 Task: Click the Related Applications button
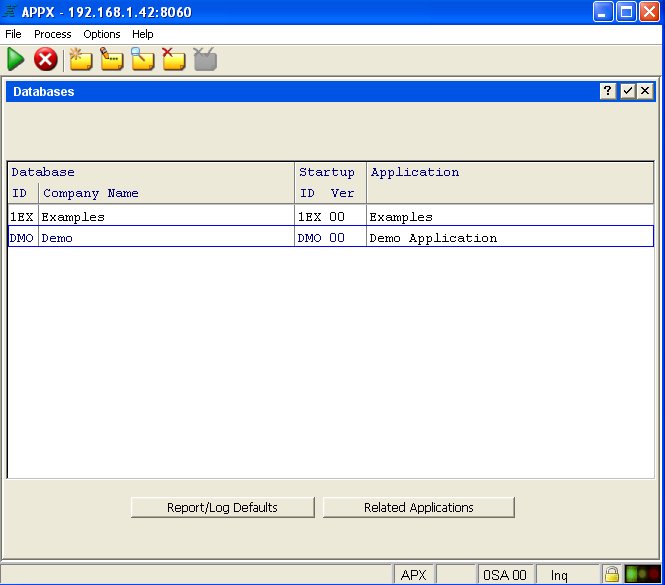click(x=418, y=508)
